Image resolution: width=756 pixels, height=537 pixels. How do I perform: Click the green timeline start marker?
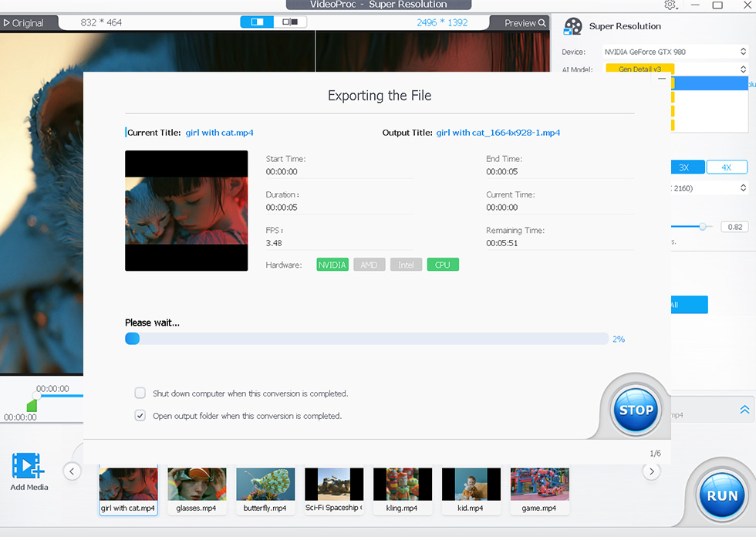[32, 405]
